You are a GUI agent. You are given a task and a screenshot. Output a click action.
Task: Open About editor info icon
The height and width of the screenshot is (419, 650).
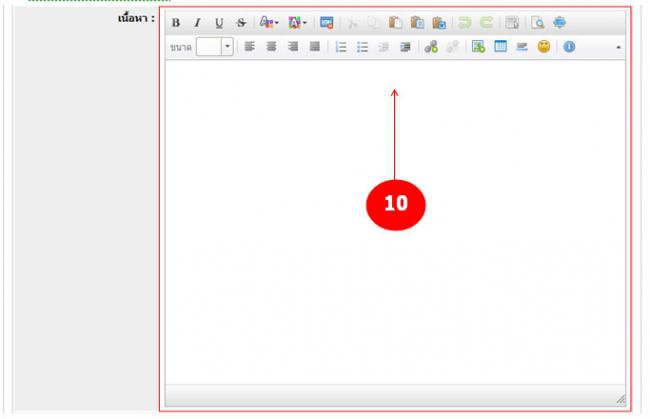569,47
